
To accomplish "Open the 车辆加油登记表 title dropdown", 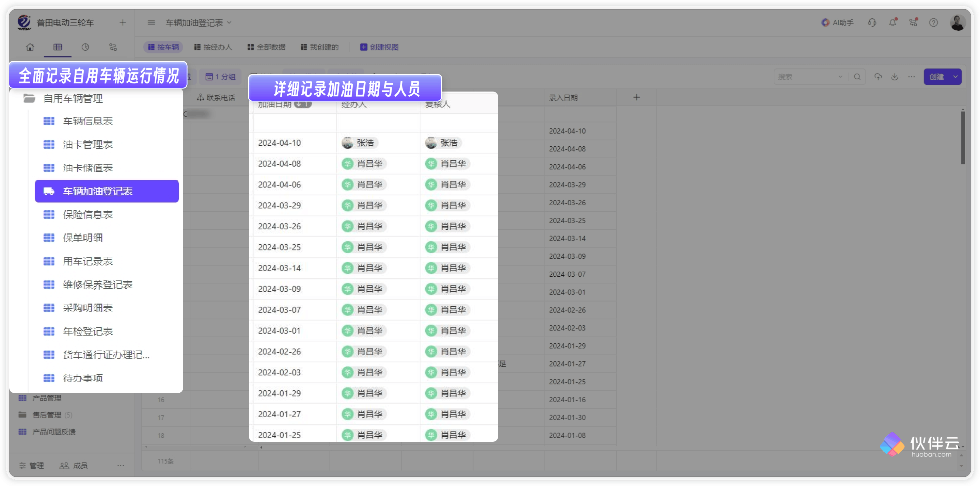I will pos(199,23).
